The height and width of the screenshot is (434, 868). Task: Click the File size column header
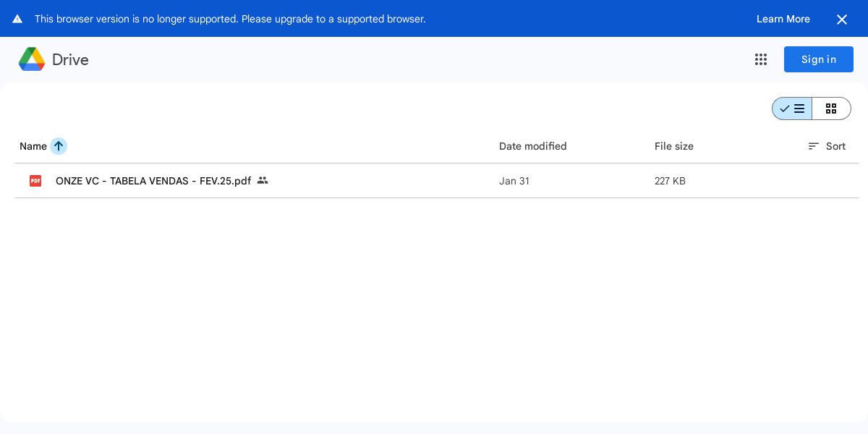click(674, 146)
